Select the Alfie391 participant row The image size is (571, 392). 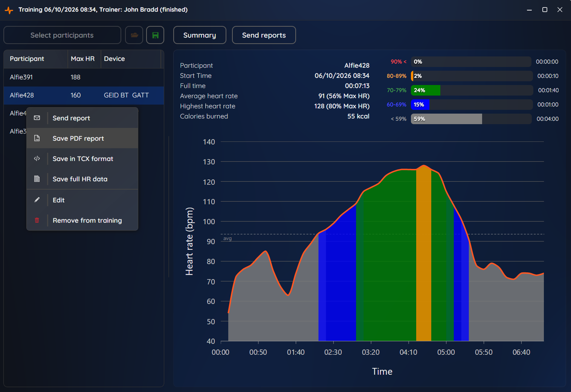coord(84,77)
